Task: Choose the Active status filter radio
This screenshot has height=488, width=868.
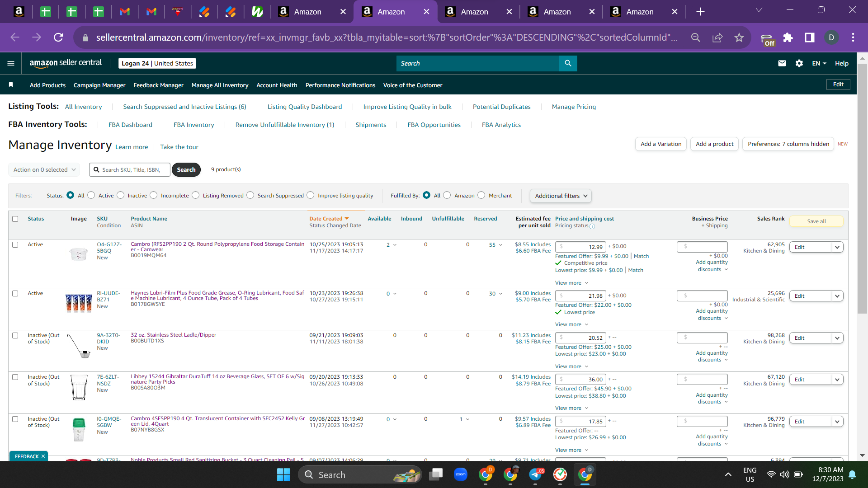Action: point(91,195)
